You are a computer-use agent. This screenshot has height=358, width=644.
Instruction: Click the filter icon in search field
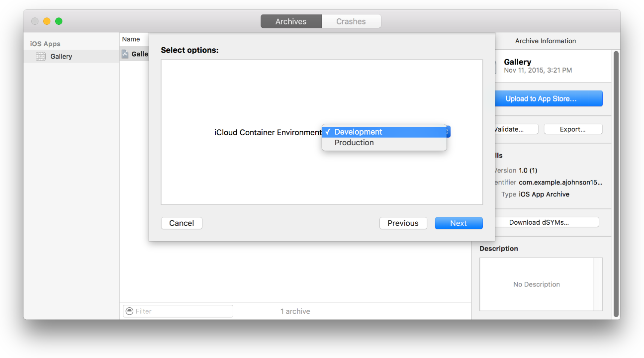(130, 311)
